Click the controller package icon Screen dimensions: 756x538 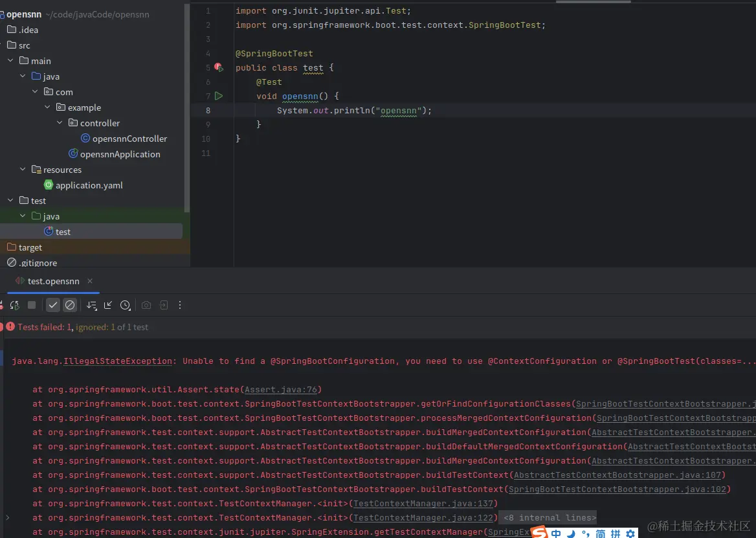72,122
